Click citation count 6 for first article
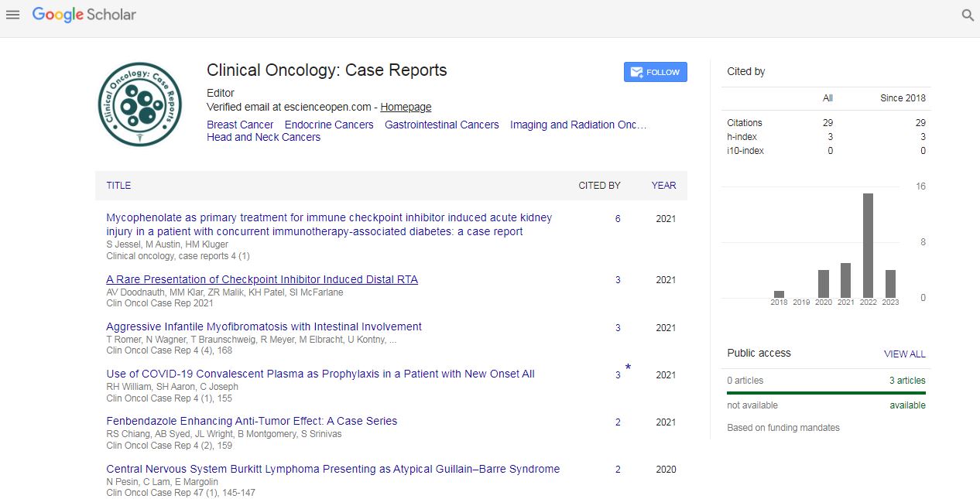Viewport: 980px width, 499px height. pos(618,219)
